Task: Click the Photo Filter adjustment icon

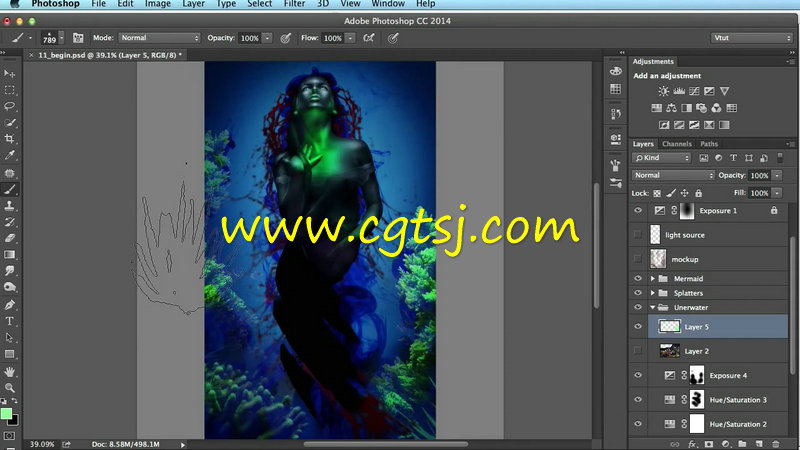Action: pyautogui.click(x=702, y=108)
